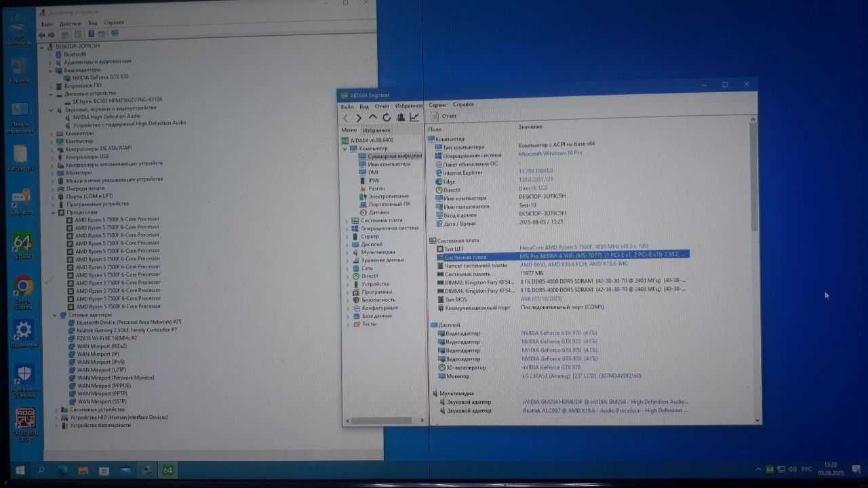This screenshot has width=868, height=488.
Task: Click the AIDA64 up-level arrow icon
Action: click(x=373, y=117)
